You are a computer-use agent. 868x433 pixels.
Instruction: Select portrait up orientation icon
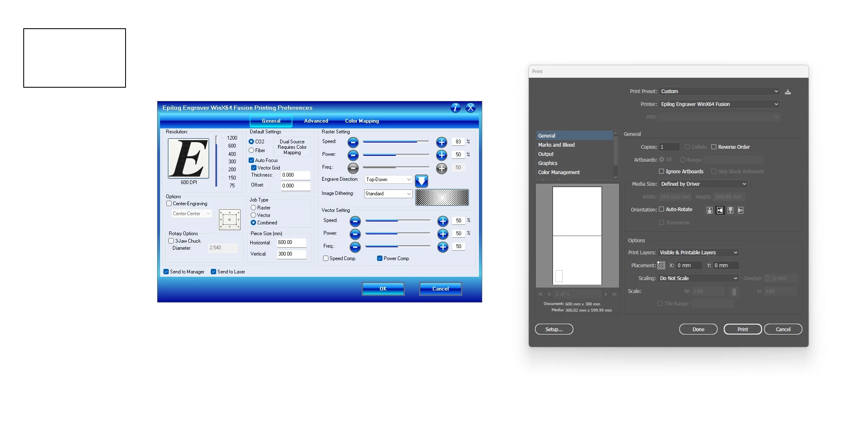tap(710, 210)
